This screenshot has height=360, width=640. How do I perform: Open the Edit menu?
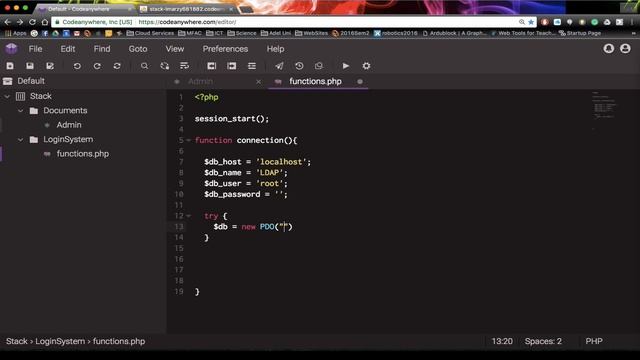click(x=68, y=49)
